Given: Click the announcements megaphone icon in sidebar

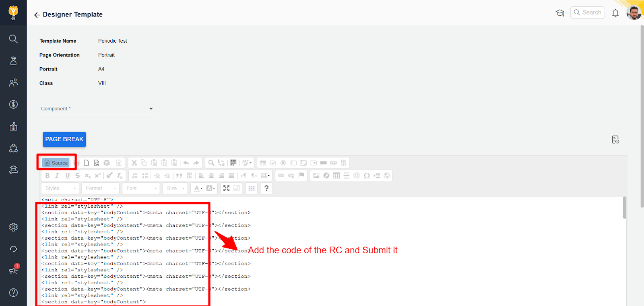Looking at the screenshot, I should point(13,270).
